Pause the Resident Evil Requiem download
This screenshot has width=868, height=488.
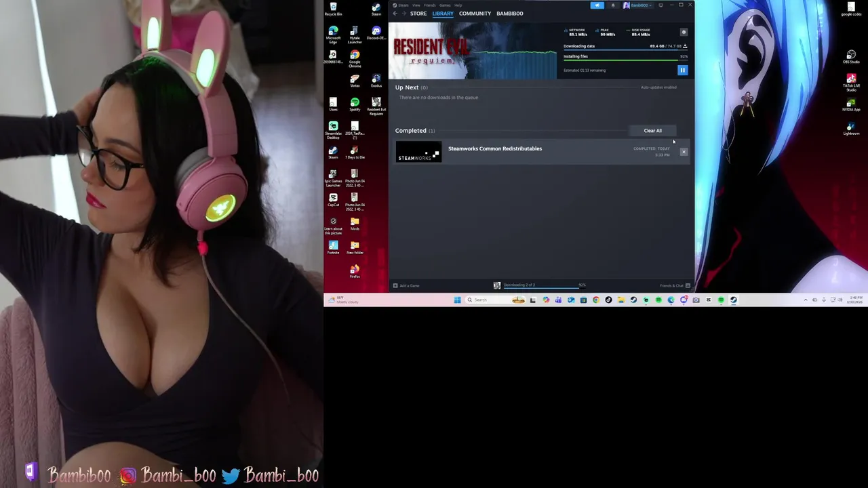click(x=682, y=70)
